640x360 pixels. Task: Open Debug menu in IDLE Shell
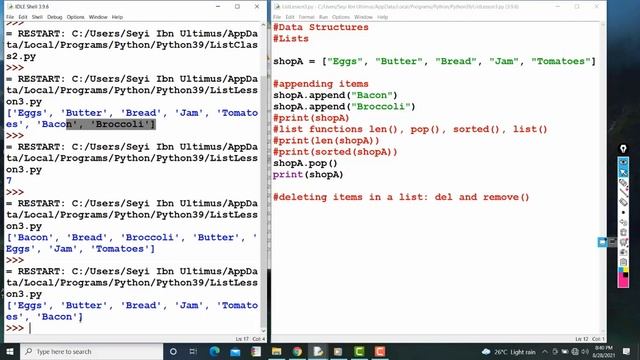(55, 17)
